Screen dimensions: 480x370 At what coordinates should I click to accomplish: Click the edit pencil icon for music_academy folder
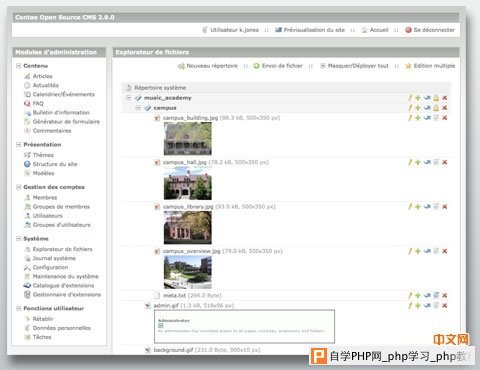pyautogui.click(x=410, y=98)
